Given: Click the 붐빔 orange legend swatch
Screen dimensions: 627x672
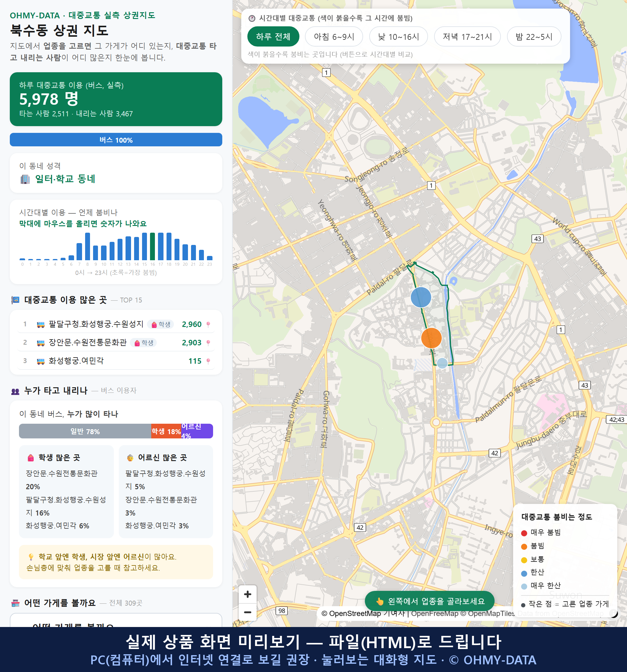Looking at the screenshot, I should pos(524,546).
